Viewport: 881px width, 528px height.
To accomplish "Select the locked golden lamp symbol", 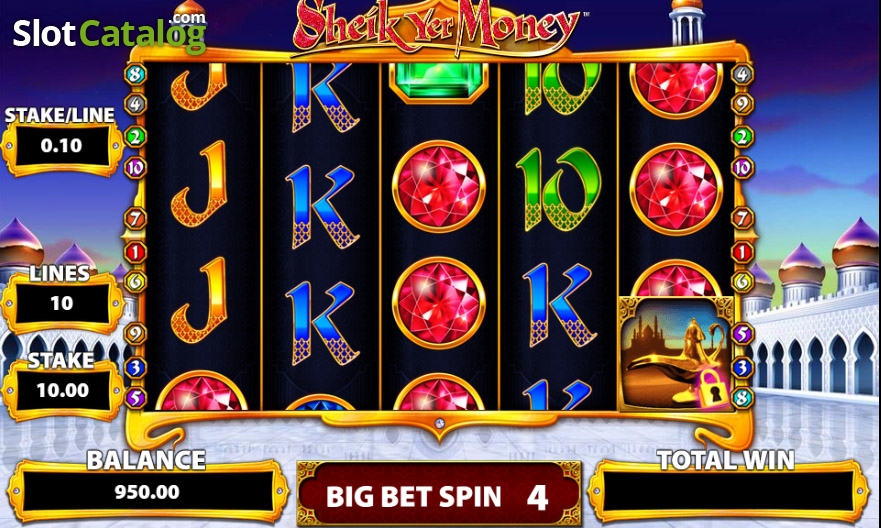I will (676, 353).
